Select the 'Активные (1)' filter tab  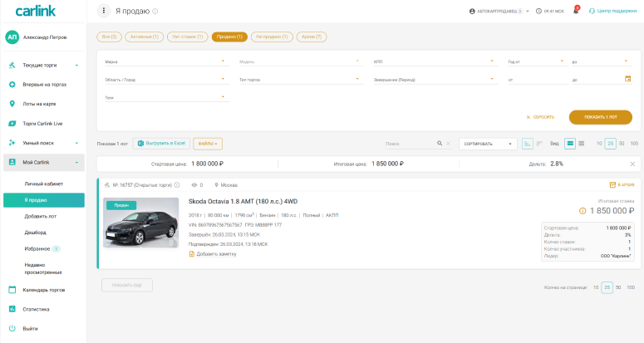tap(145, 37)
